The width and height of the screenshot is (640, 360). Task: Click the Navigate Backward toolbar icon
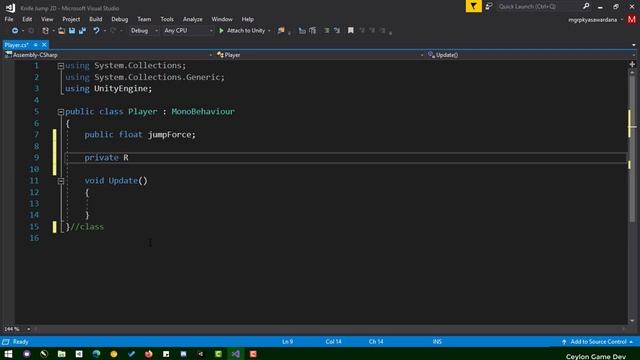[15, 31]
